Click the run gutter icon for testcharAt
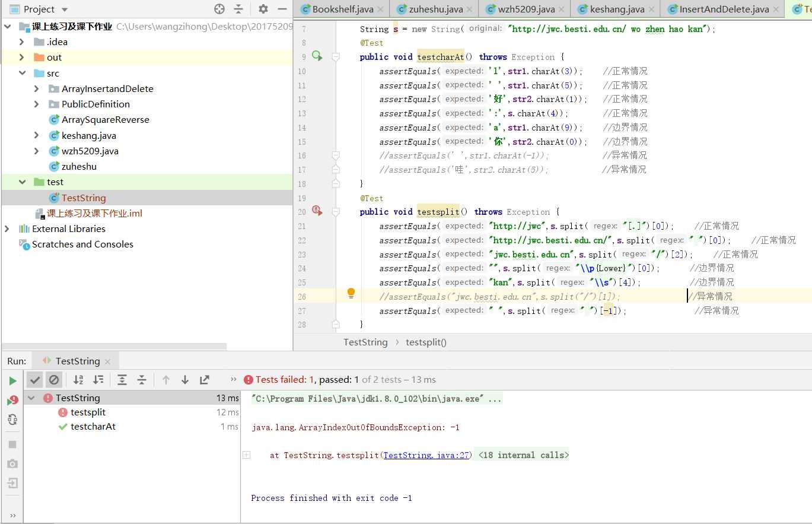 click(x=317, y=56)
